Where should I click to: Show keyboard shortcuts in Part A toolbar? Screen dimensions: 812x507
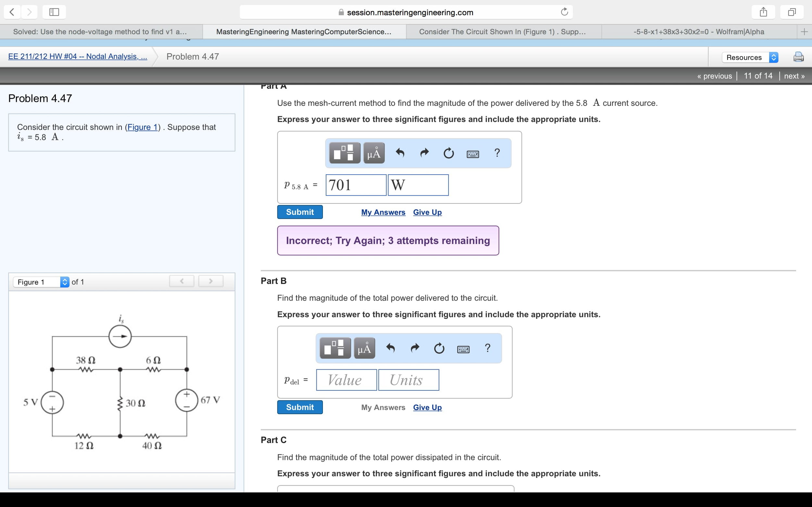(x=473, y=154)
